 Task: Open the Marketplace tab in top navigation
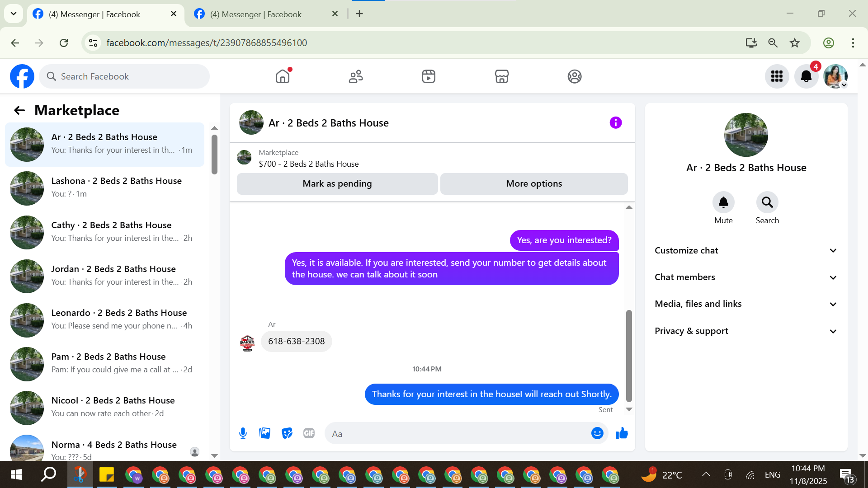coord(501,76)
